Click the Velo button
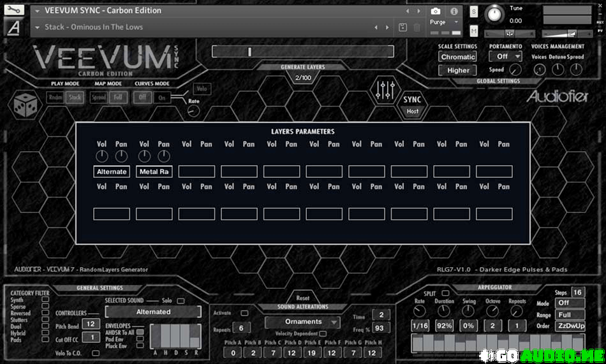Image resolution: width=606 pixels, height=364 pixels. tap(202, 89)
